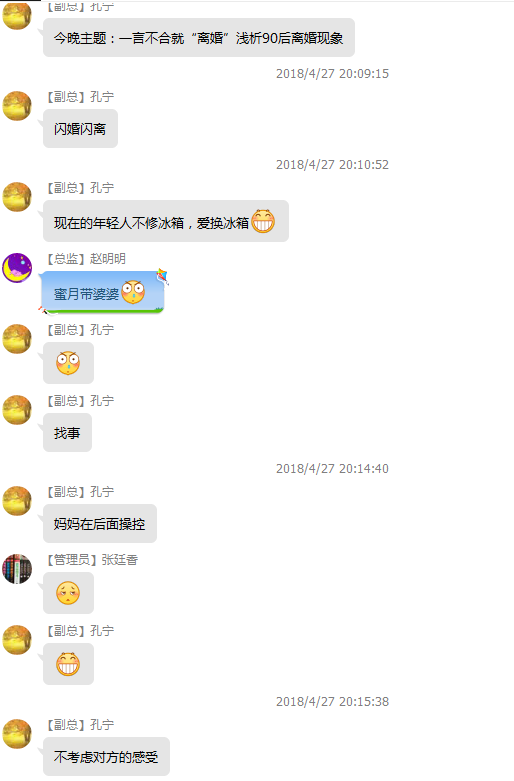Click the 20:14:40 timestamp
The width and height of the screenshot is (514, 781).
pyautogui.click(x=332, y=469)
